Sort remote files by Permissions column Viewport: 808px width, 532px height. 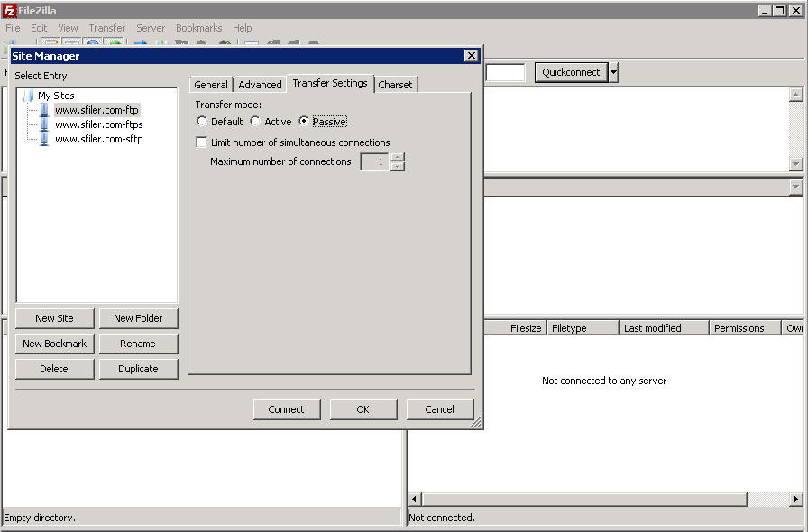[745, 328]
